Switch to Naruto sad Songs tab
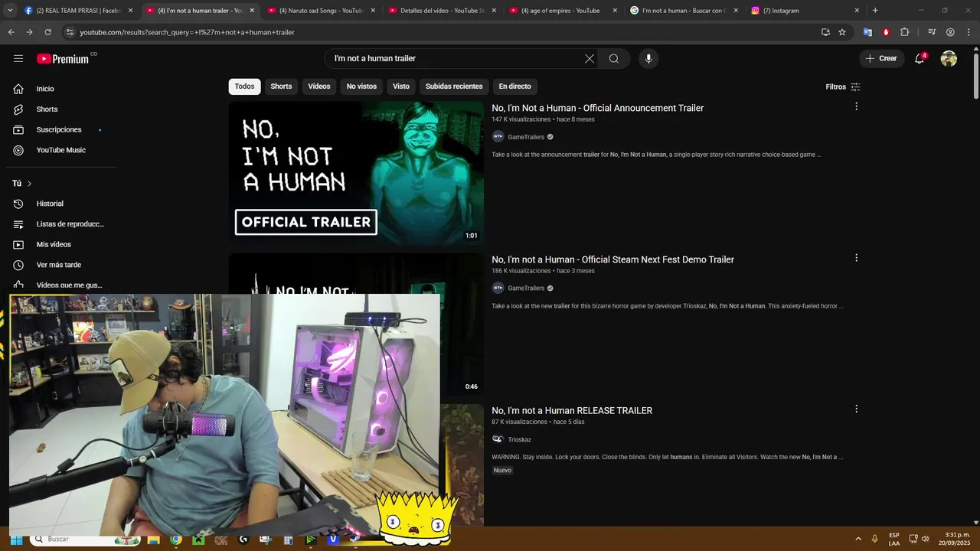Viewport: 980px width, 551px height. 321,11
